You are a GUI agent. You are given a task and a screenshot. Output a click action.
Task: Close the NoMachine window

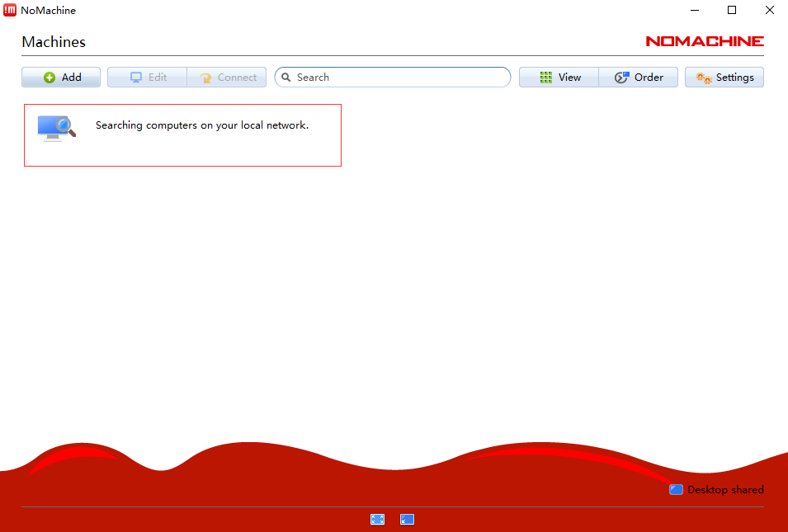[x=769, y=10]
